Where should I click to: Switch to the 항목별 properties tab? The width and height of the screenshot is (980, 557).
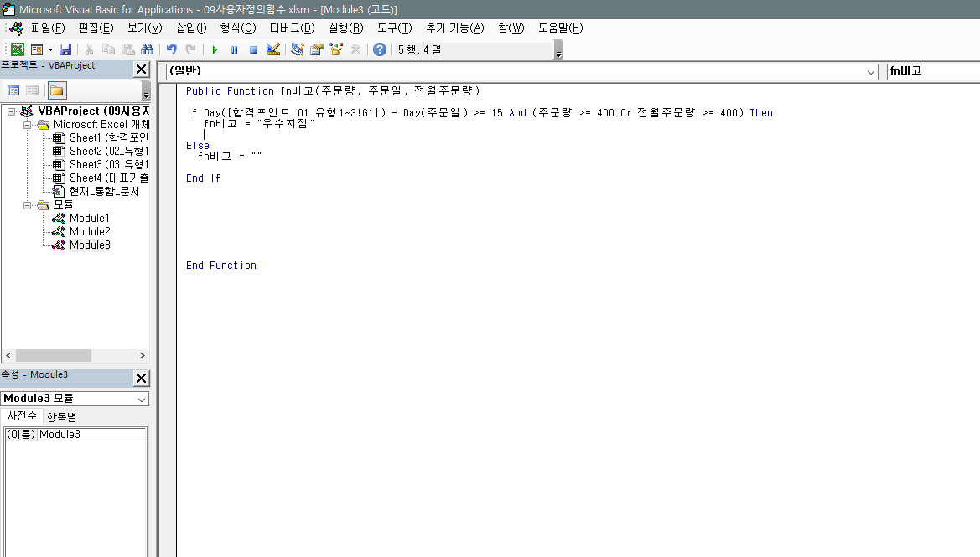coord(61,416)
